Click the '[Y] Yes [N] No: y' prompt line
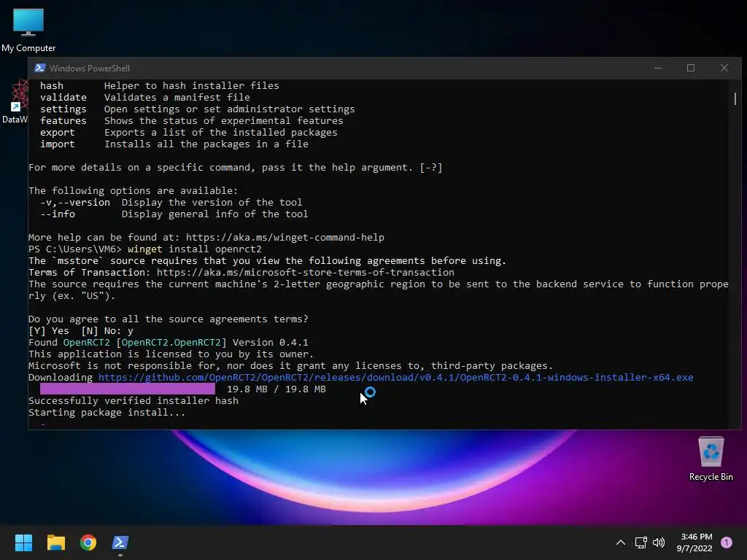 81,330
